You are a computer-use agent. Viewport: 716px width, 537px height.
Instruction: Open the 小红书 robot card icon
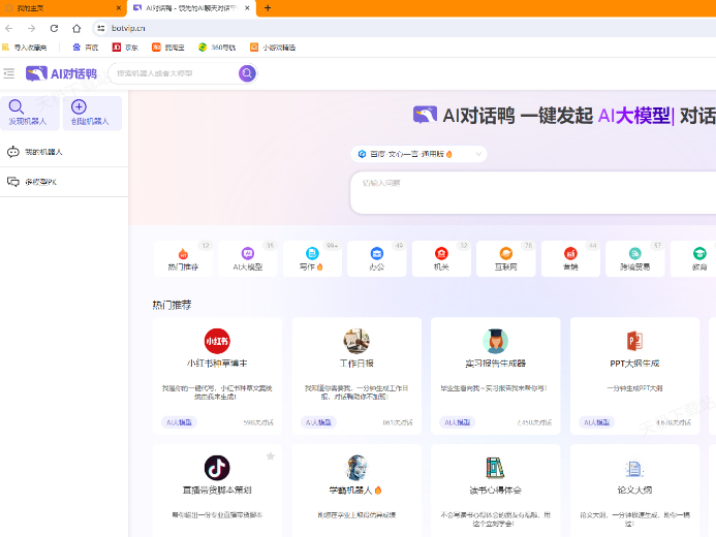coord(217,341)
